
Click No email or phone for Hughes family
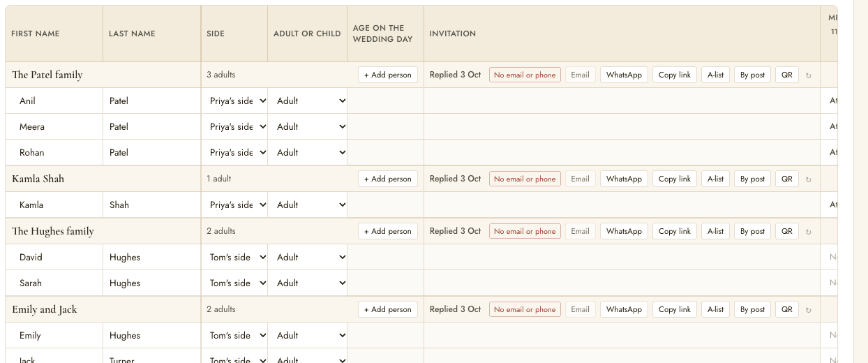tap(525, 231)
